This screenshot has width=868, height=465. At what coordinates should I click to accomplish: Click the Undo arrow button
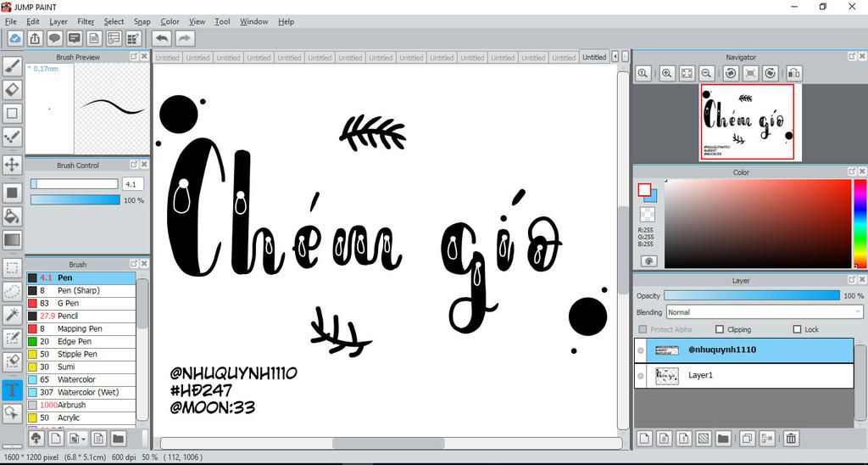(x=162, y=38)
